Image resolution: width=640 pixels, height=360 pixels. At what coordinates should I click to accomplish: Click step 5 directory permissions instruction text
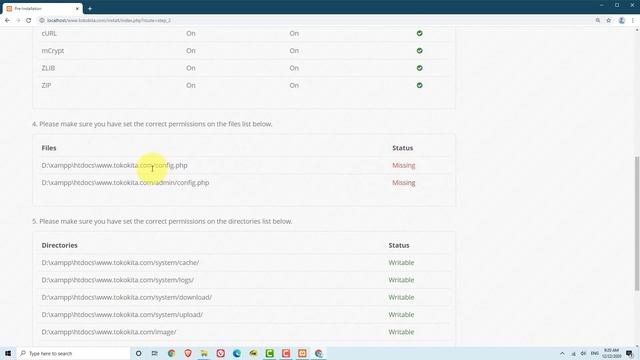coord(162,221)
